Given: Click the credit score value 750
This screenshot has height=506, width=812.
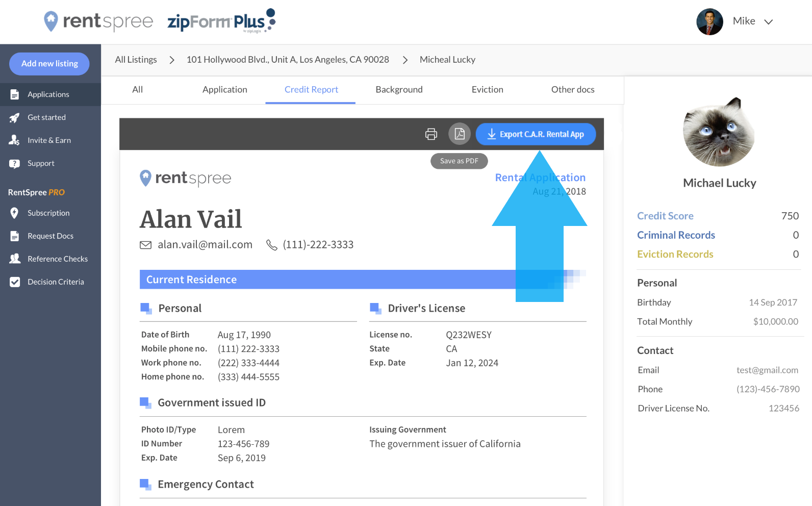Looking at the screenshot, I should [x=790, y=216].
